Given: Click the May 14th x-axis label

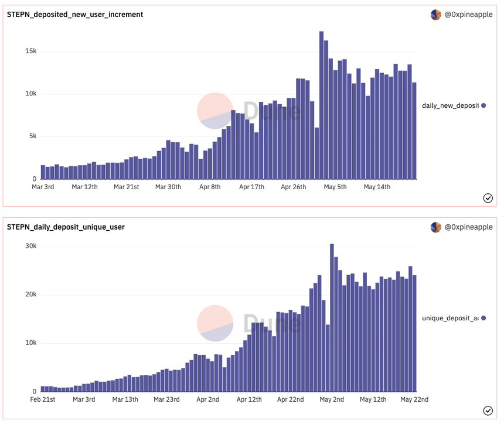Looking at the screenshot, I should (x=377, y=187).
